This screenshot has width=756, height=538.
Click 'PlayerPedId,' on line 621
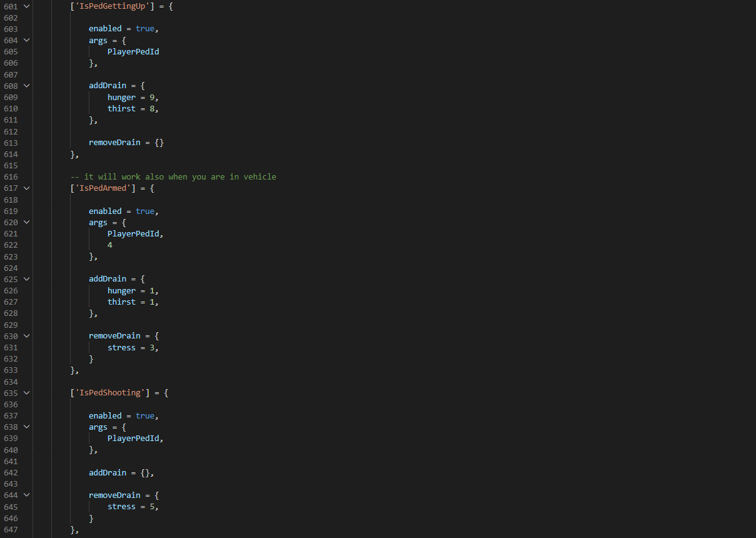136,233
